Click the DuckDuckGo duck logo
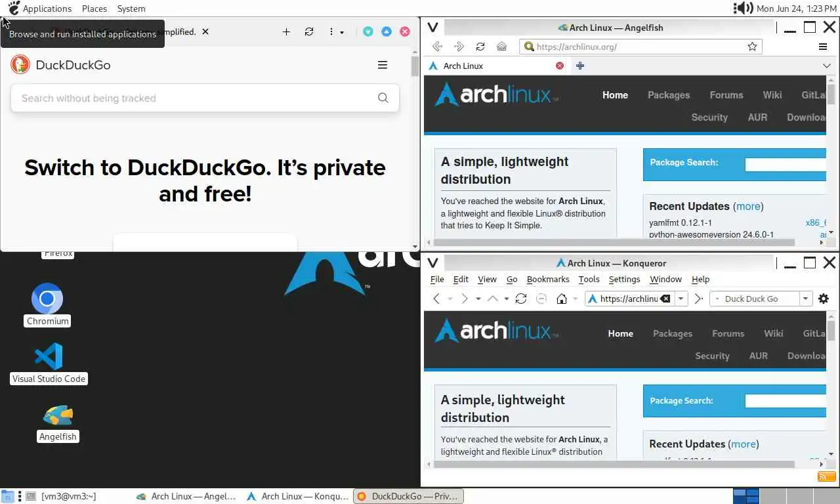 (x=20, y=64)
